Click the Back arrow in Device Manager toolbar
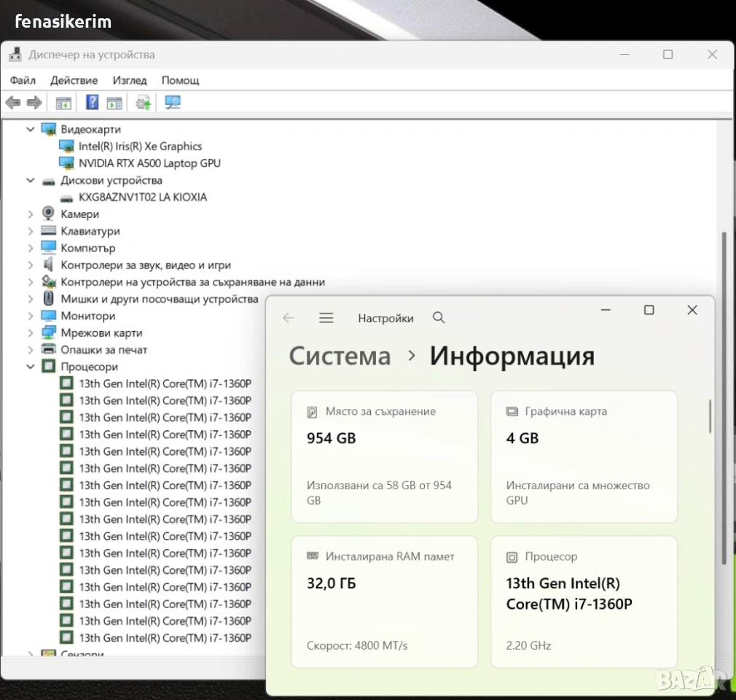 tap(13, 103)
